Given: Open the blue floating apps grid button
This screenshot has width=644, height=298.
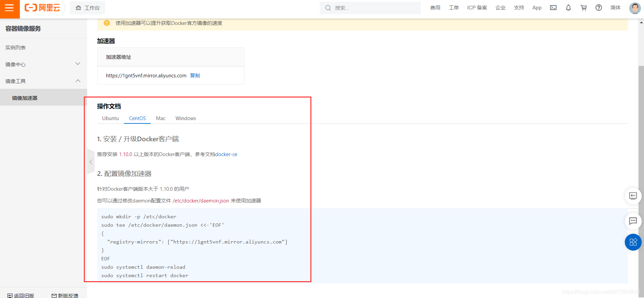Looking at the screenshot, I should point(633,242).
